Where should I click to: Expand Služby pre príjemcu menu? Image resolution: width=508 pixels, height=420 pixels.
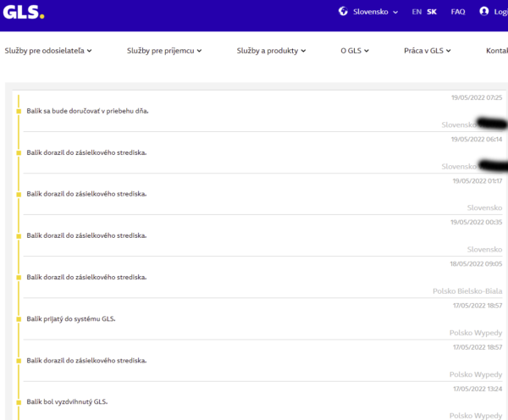click(x=164, y=51)
